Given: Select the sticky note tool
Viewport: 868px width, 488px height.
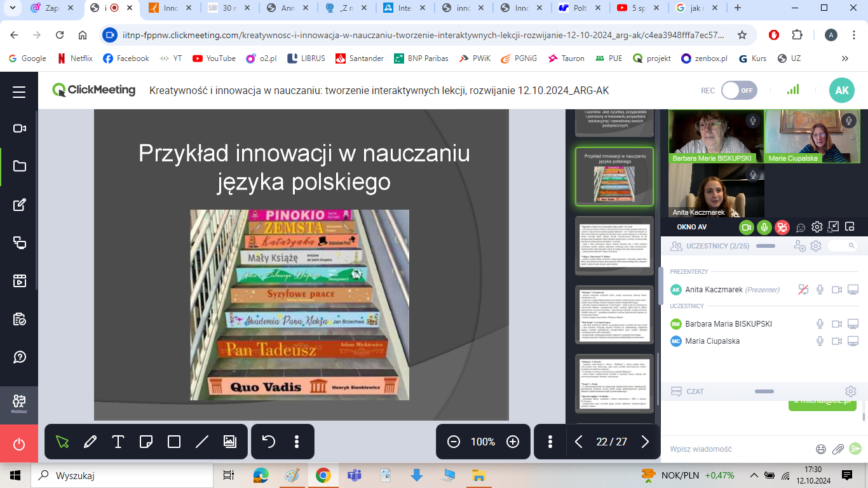Looking at the screenshot, I should [146, 442].
